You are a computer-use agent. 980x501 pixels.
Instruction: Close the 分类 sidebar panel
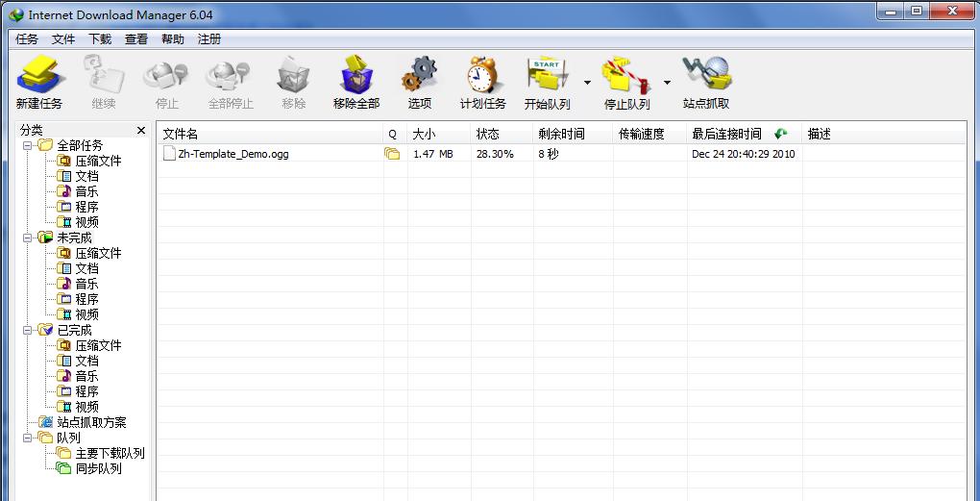point(141,130)
